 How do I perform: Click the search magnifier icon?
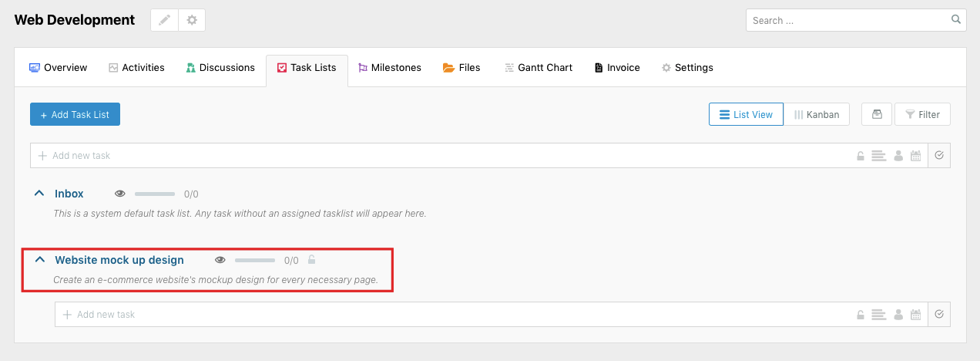(956, 20)
